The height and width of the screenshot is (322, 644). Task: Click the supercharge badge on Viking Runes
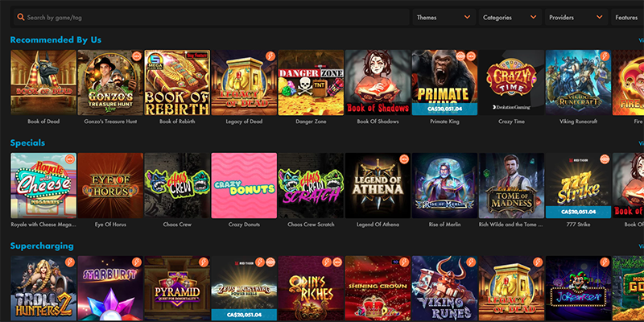tap(471, 262)
